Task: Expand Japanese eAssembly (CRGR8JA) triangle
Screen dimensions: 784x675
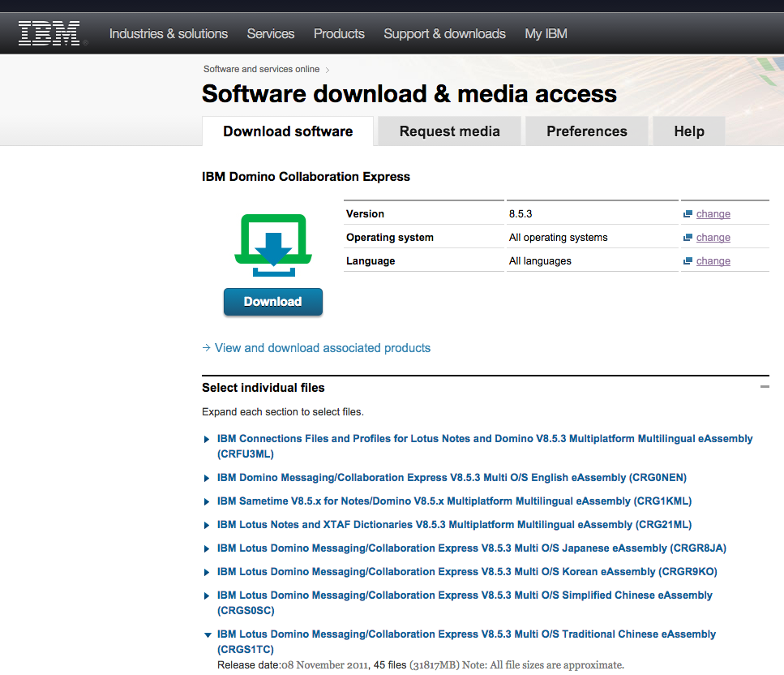Action: [x=207, y=549]
